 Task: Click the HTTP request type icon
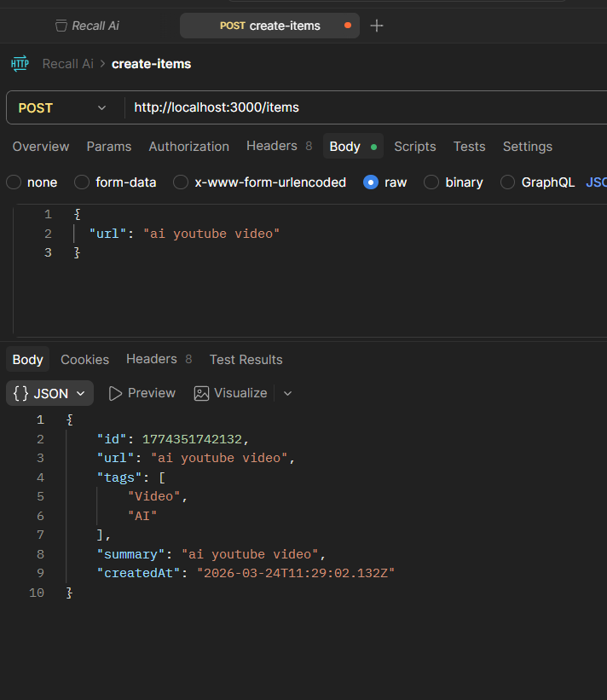[20, 63]
